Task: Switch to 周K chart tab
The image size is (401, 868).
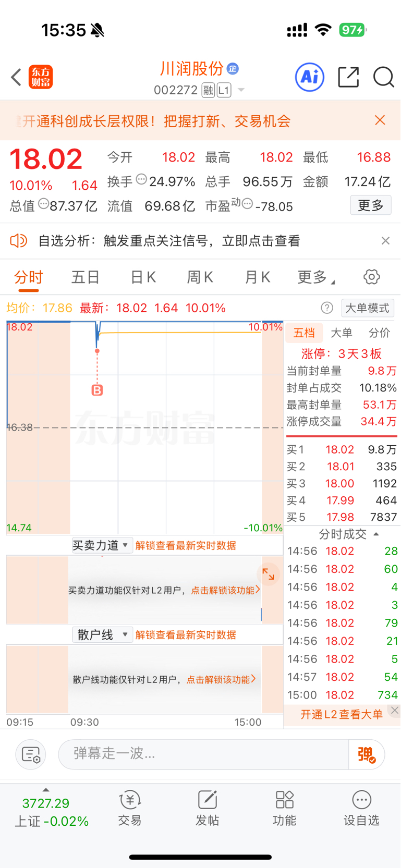Action: click(201, 277)
